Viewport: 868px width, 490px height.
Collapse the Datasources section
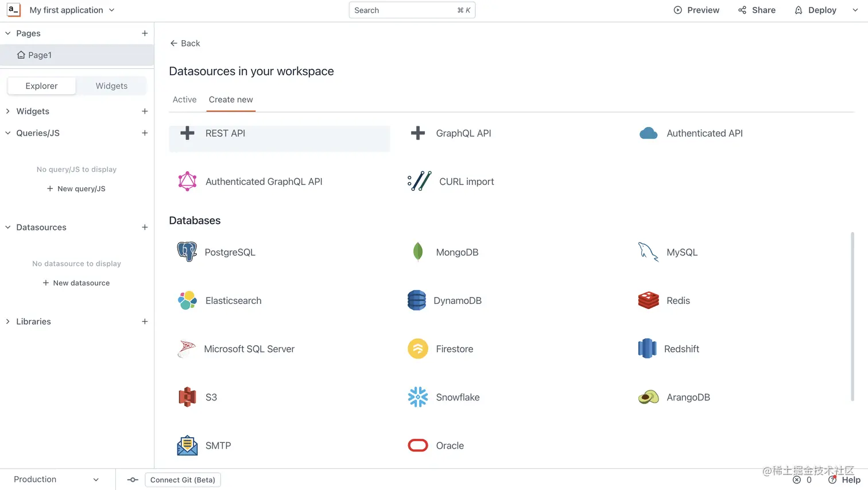(8, 227)
